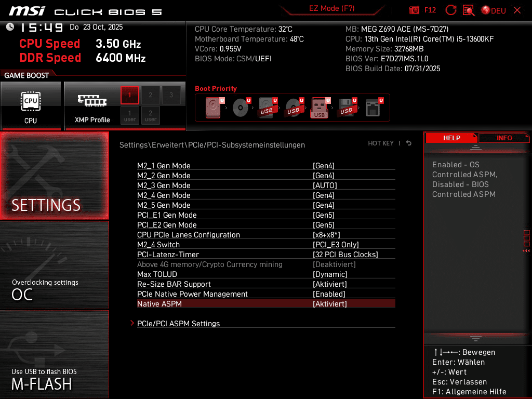Select XMP user profile 2

coord(150,115)
